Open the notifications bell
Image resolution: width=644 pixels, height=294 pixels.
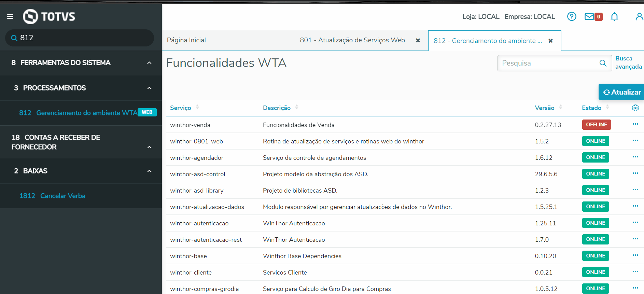click(x=614, y=16)
